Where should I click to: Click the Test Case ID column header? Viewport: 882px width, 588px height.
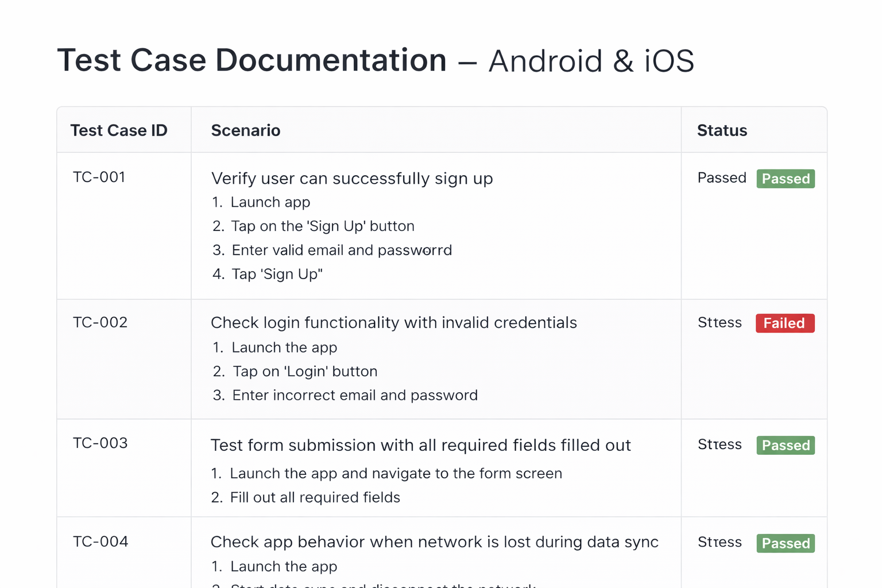[119, 130]
